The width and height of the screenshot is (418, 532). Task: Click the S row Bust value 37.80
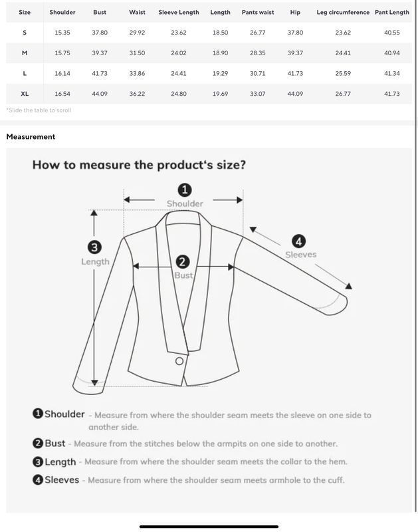tap(100, 33)
